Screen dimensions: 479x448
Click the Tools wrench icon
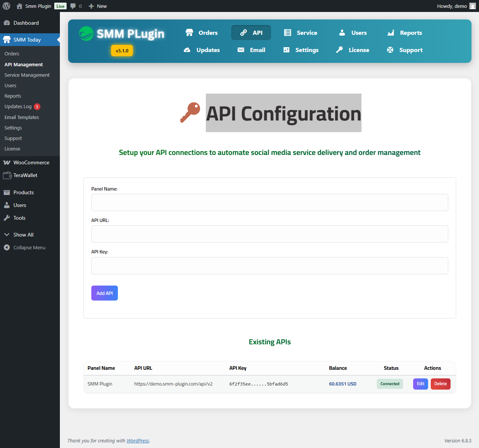(7, 218)
